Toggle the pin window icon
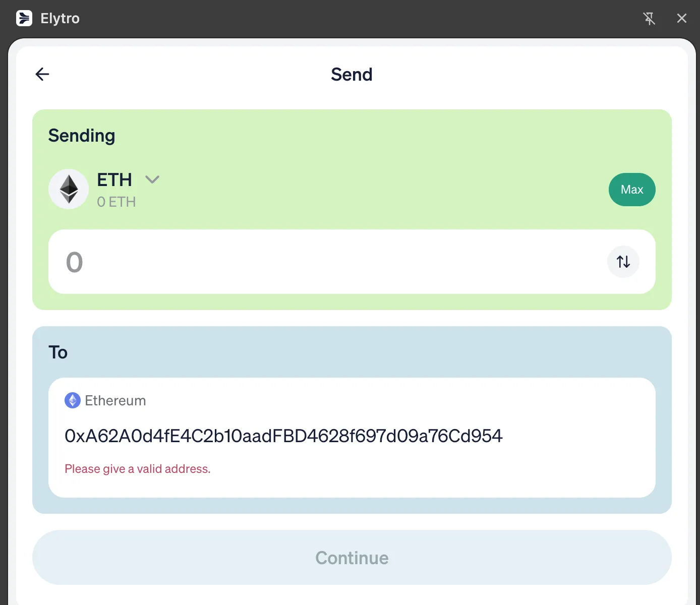Screen dimensions: 700x605 click(x=649, y=19)
